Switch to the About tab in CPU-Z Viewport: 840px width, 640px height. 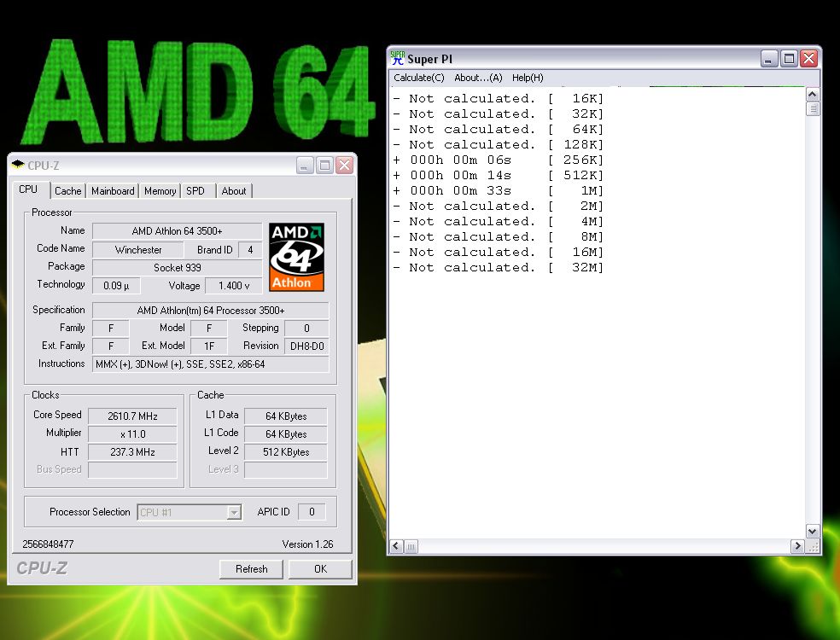(234, 190)
